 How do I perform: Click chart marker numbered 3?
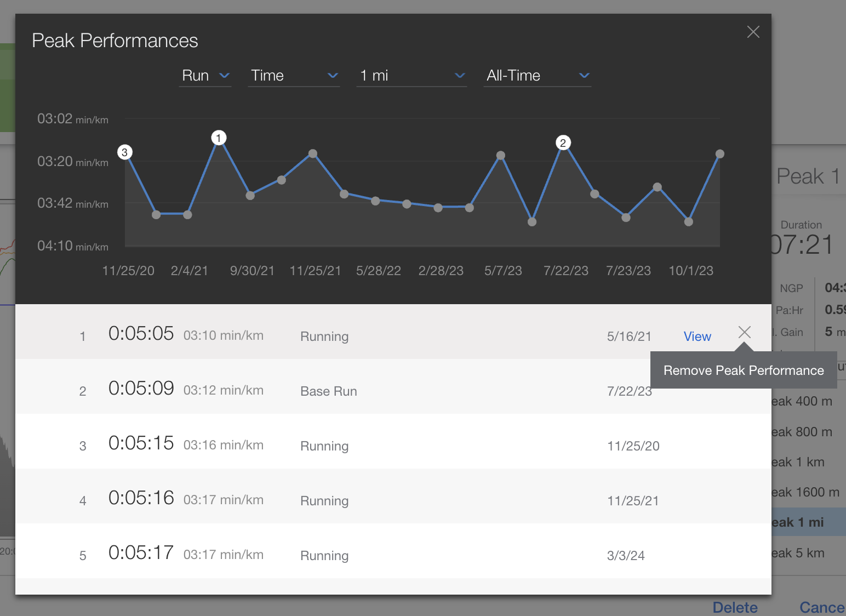[125, 152]
